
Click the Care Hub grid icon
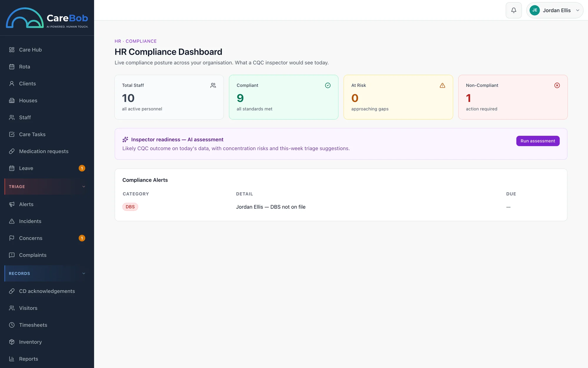pyautogui.click(x=12, y=50)
